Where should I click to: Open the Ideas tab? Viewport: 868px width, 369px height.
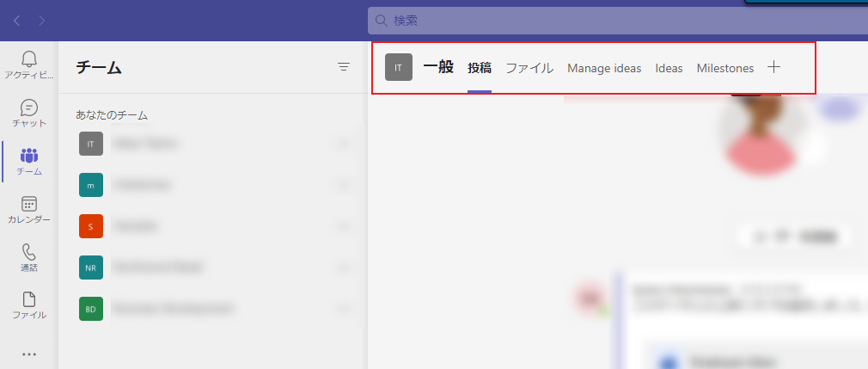coord(669,68)
